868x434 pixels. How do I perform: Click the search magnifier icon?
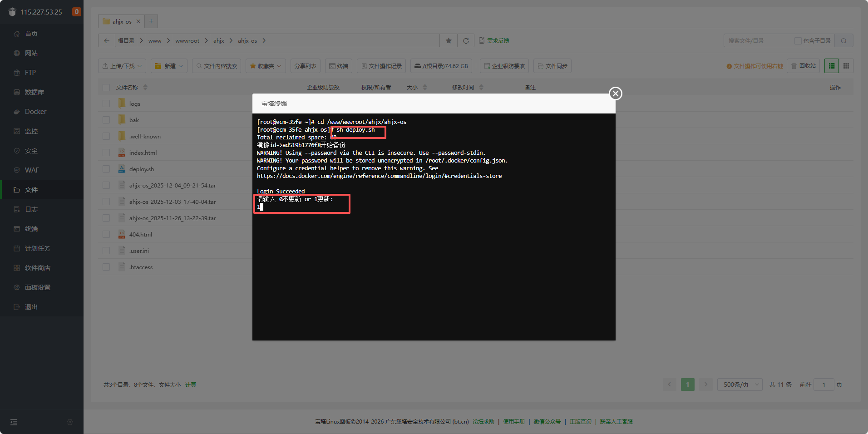coord(843,41)
